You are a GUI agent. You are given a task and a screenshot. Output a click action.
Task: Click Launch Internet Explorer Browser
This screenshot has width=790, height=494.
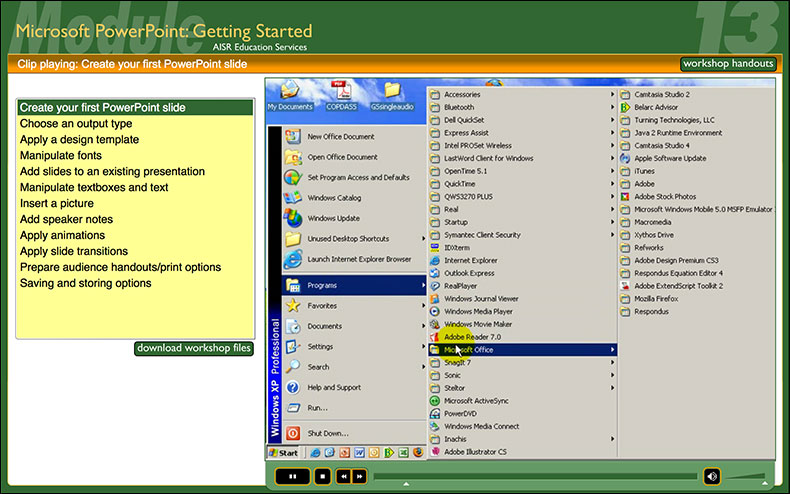[x=354, y=259]
